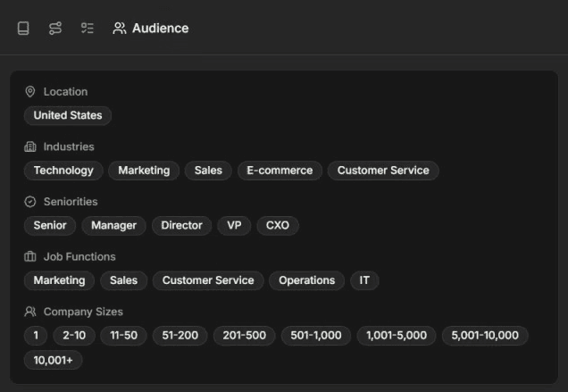Click the Location section label
568x392 pixels.
tap(65, 92)
